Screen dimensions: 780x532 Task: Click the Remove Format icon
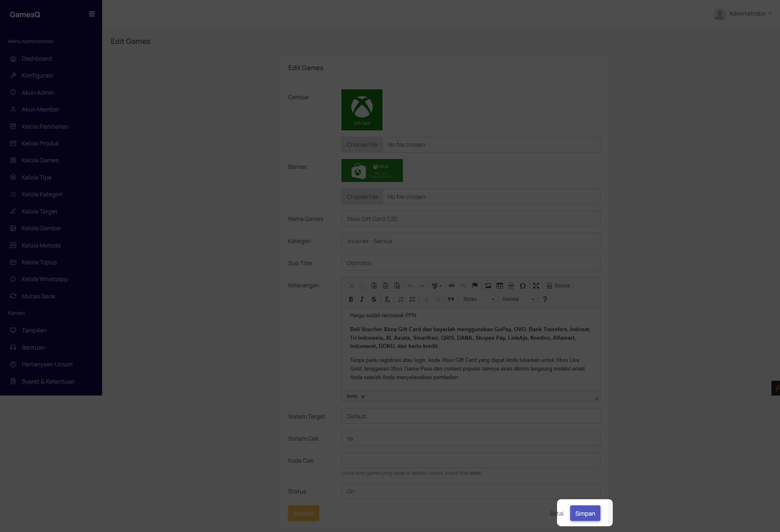pyautogui.click(x=387, y=299)
